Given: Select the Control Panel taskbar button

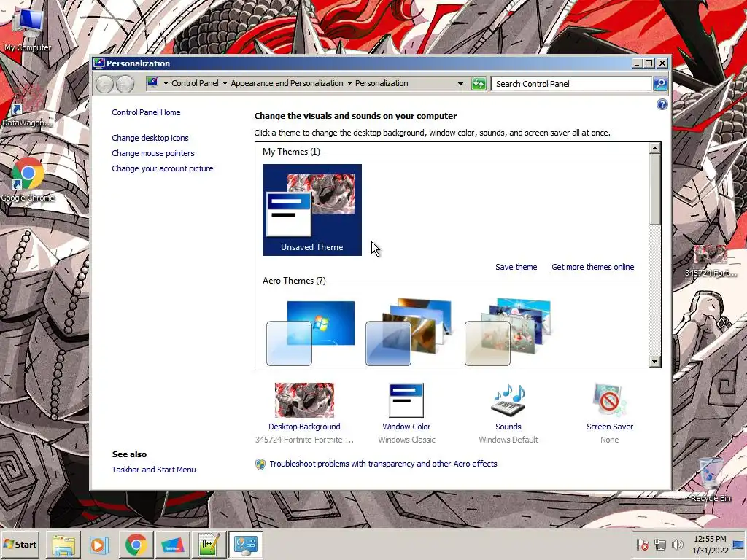Looking at the screenshot, I should tap(246, 544).
